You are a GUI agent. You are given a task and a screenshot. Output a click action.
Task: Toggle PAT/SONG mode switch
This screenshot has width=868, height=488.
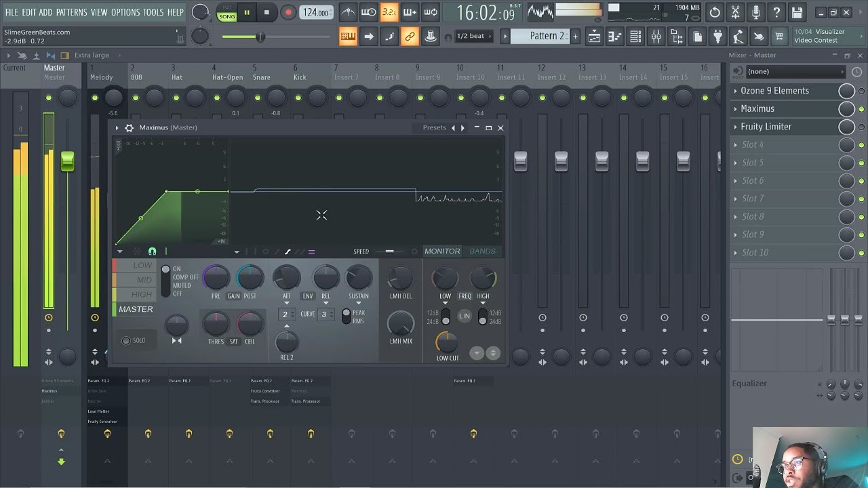click(226, 12)
